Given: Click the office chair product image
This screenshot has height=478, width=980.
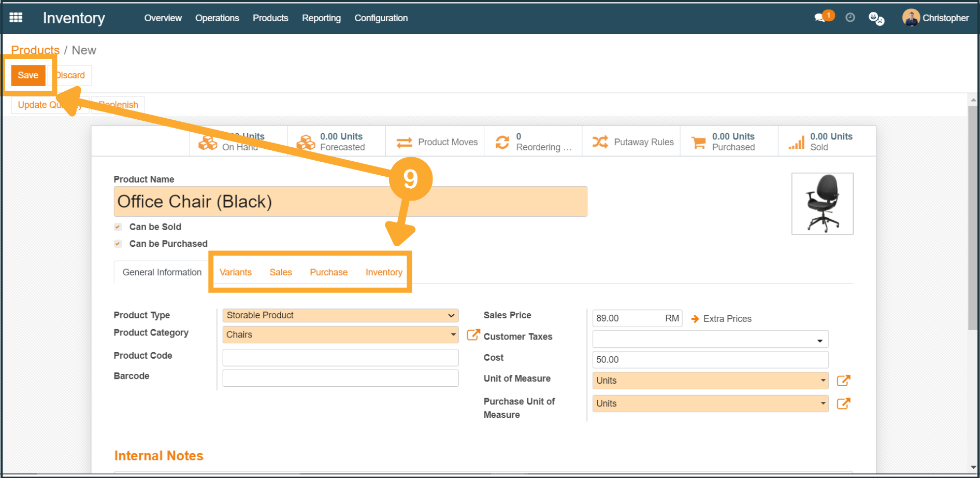Looking at the screenshot, I should click(x=822, y=204).
